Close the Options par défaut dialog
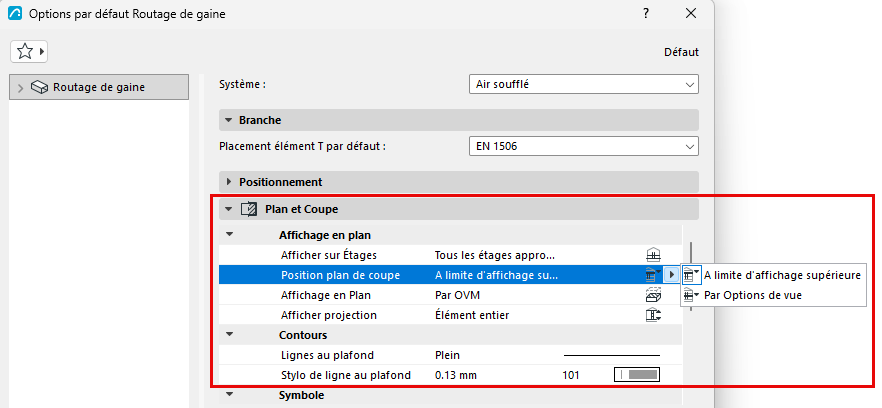The height and width of the screenshot is (408, 882). 691,14
